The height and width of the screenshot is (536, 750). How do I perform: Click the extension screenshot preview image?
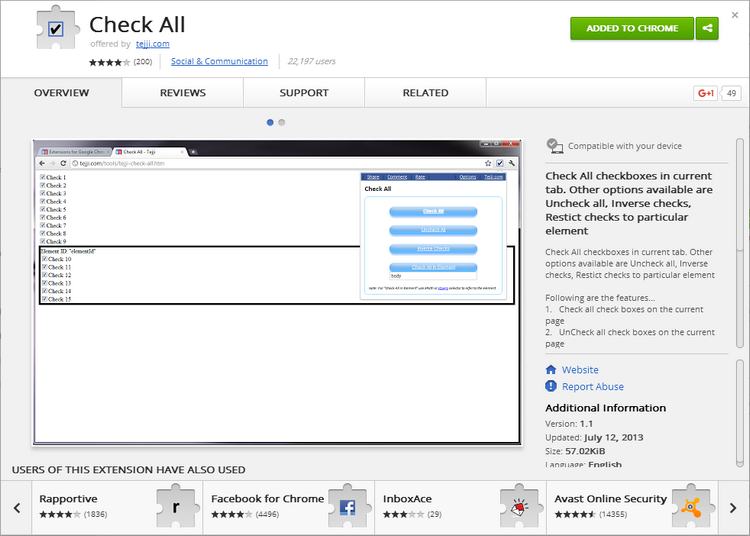coord(277,293)
